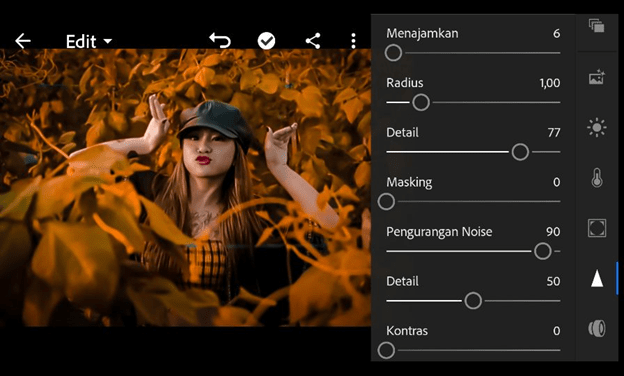
Task: Click the Radius slider handle
Action: tap(421, 103)
